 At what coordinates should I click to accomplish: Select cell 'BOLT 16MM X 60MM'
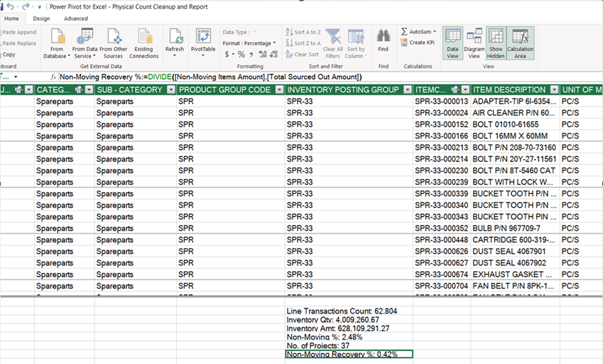click(515, 136)
